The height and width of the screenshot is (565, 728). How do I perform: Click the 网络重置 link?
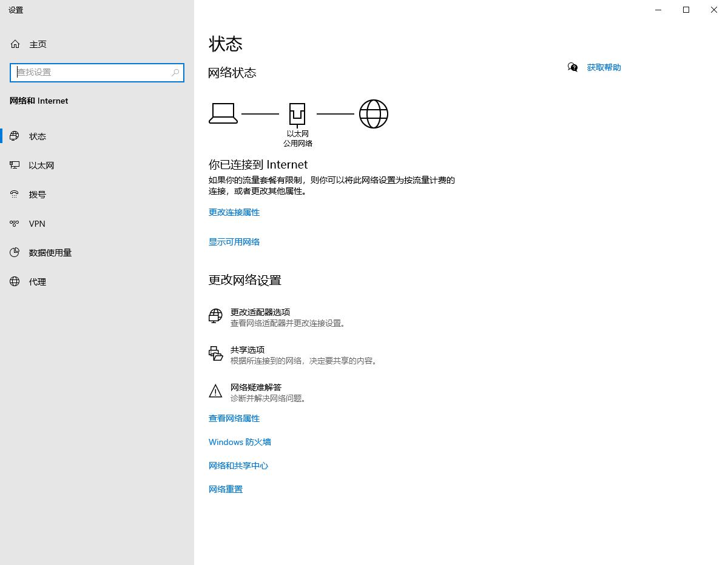(x=225, y=489)
